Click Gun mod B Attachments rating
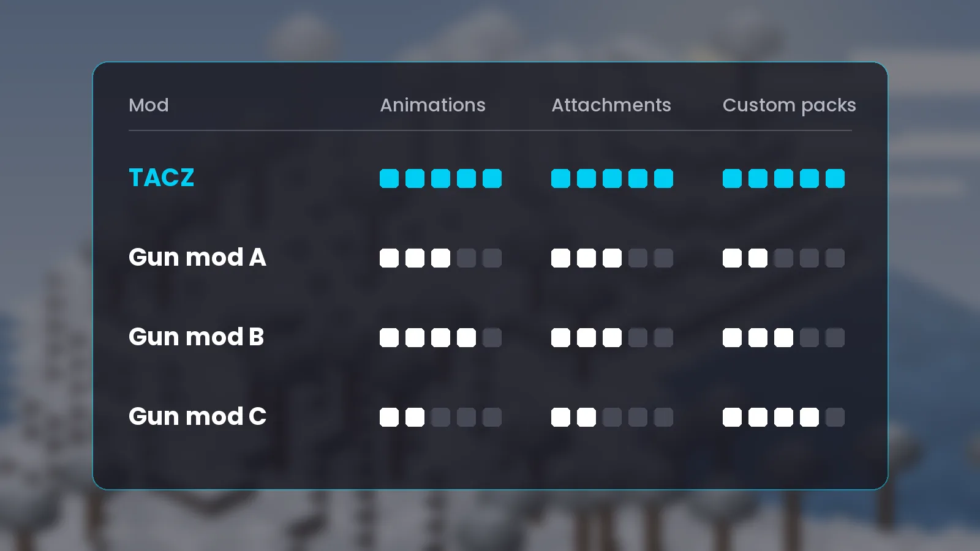 612,337
